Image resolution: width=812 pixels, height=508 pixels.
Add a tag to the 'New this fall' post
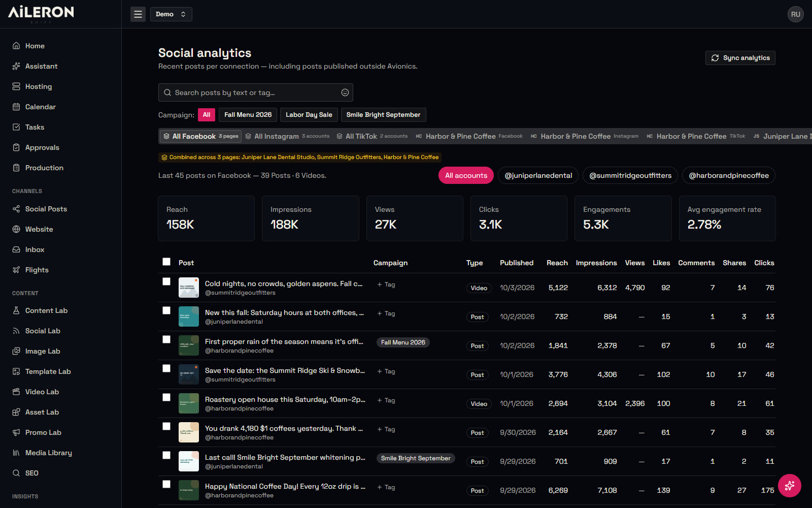(386, 313)
